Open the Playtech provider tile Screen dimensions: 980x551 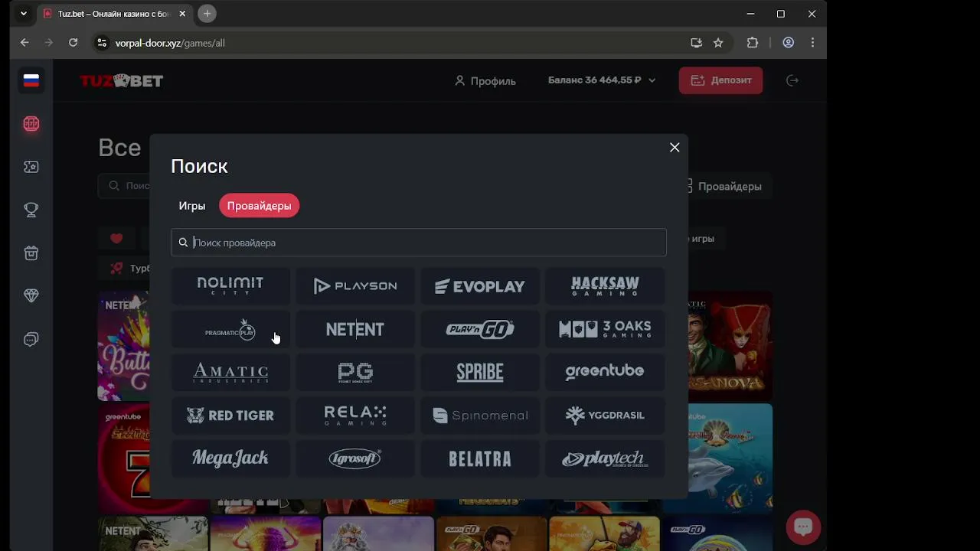point(605,458)
